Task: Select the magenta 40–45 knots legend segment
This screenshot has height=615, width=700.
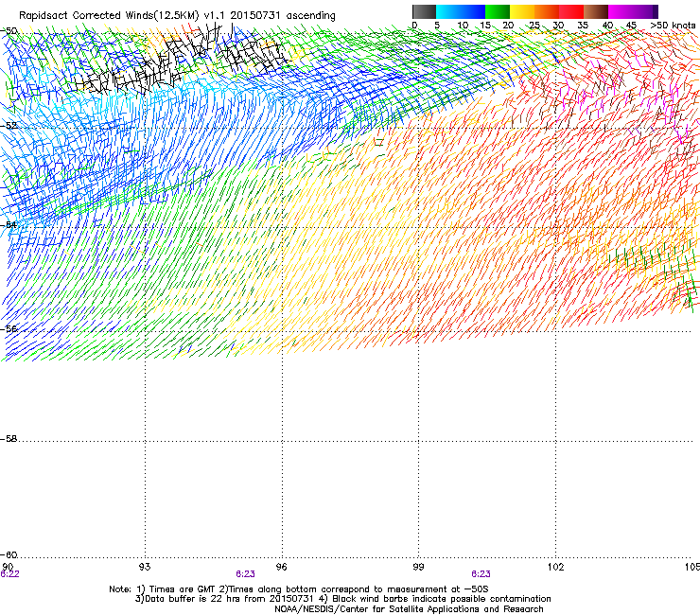Action: pyautogui.click(x=621, y=11)
